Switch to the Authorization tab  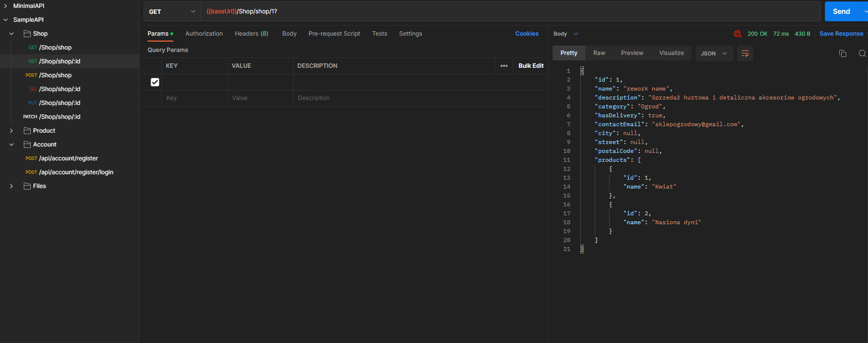tap(204, 34)
